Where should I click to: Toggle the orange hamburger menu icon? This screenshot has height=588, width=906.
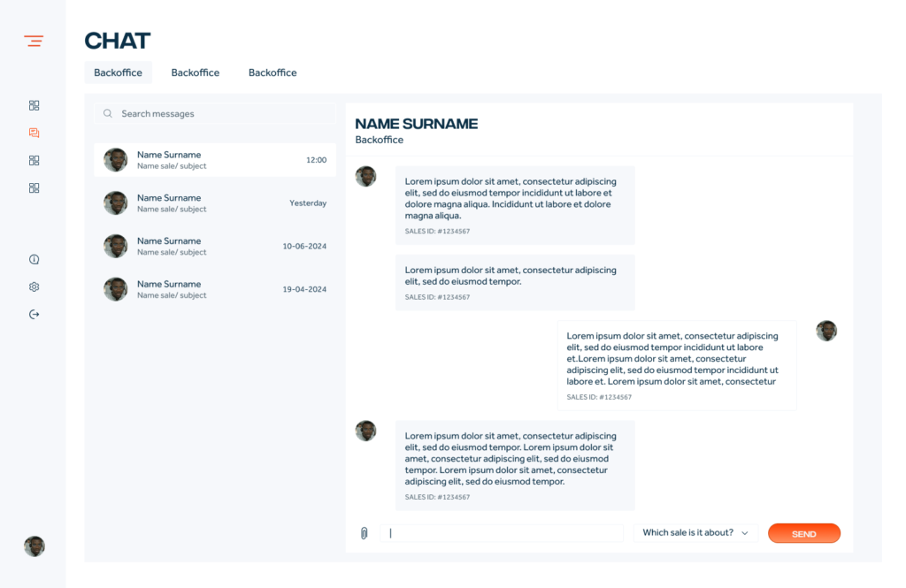pos(34,41)
